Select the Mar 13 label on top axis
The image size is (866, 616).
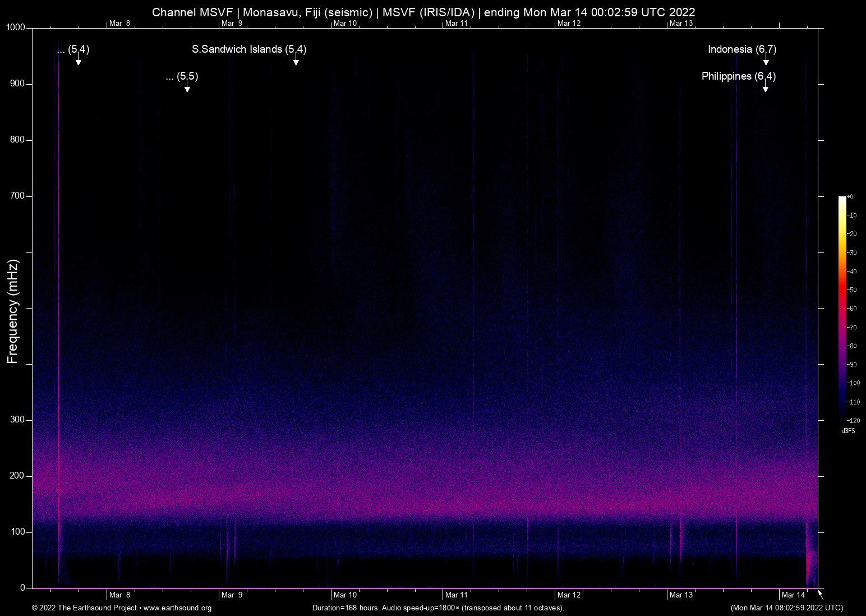point(681,23)
